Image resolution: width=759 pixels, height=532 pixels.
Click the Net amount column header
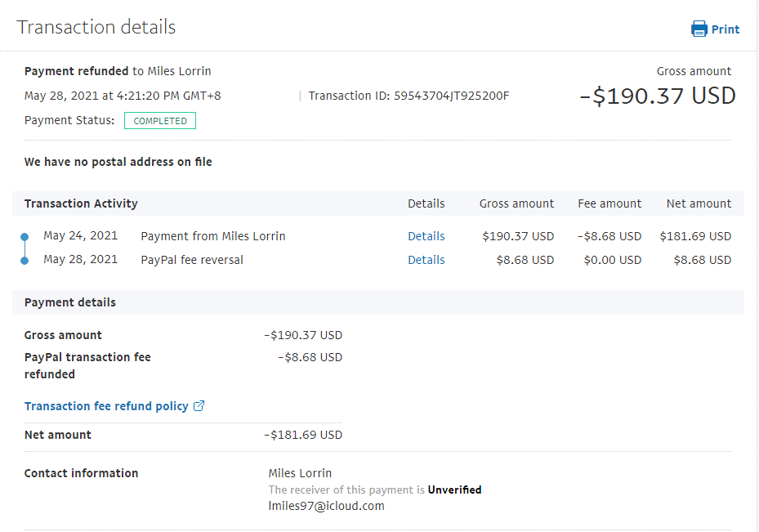point(699,203)
